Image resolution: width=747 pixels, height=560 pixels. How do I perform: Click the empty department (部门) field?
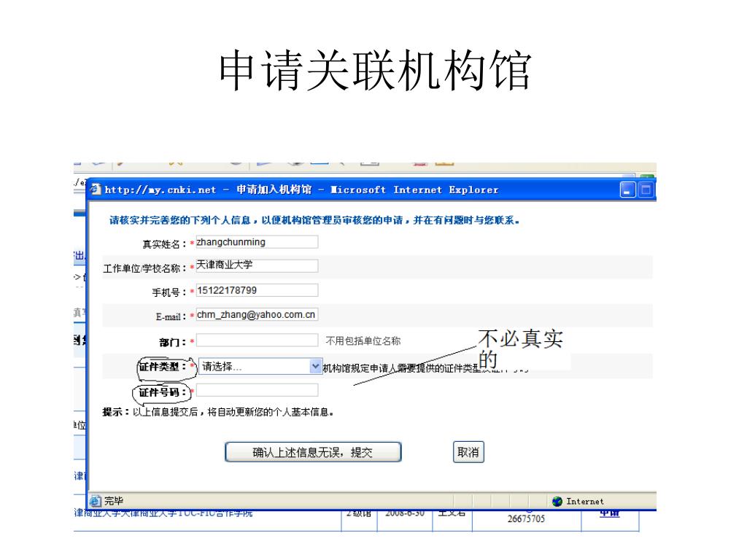(257, 340)
